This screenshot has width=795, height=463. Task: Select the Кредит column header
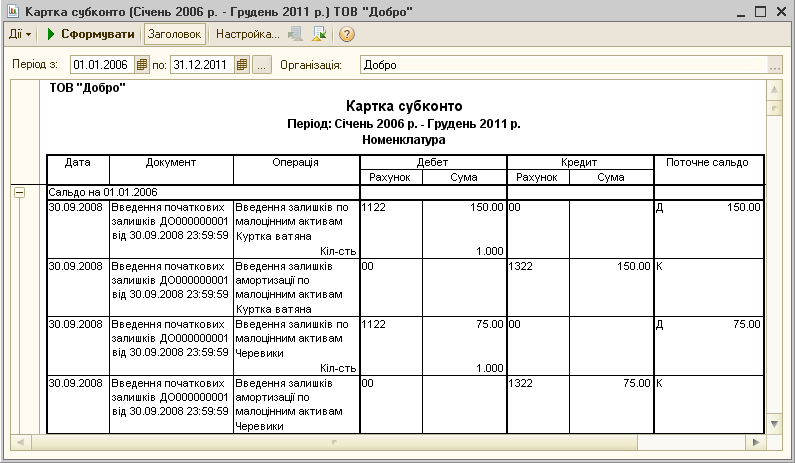coord(580,162)
